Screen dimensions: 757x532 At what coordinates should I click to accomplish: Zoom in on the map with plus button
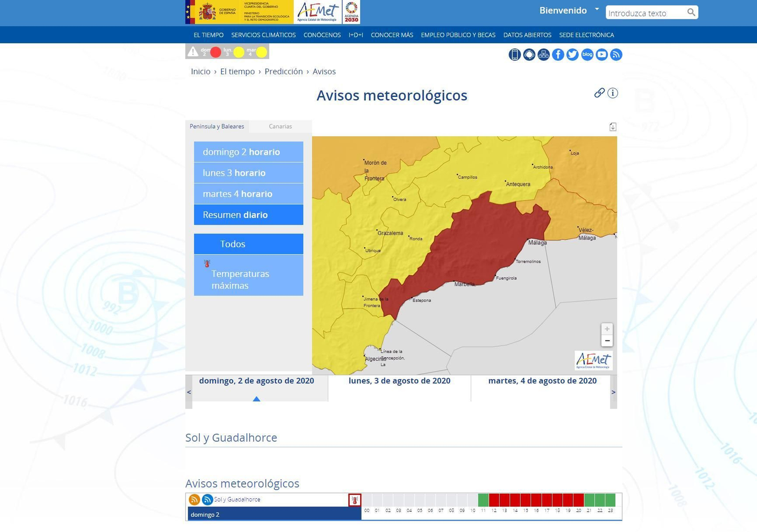607,329
